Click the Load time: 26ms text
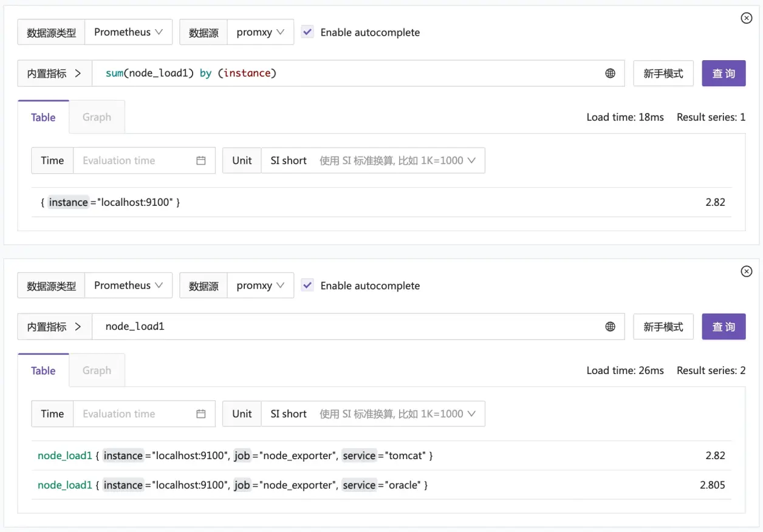This screenshot has height=532, width=763. click(625, 370)
